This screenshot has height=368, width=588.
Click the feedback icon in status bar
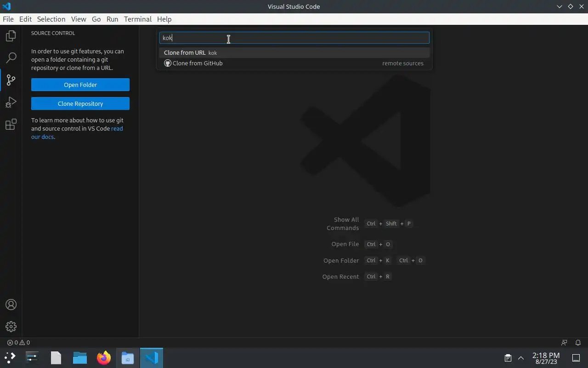(564, 342)
